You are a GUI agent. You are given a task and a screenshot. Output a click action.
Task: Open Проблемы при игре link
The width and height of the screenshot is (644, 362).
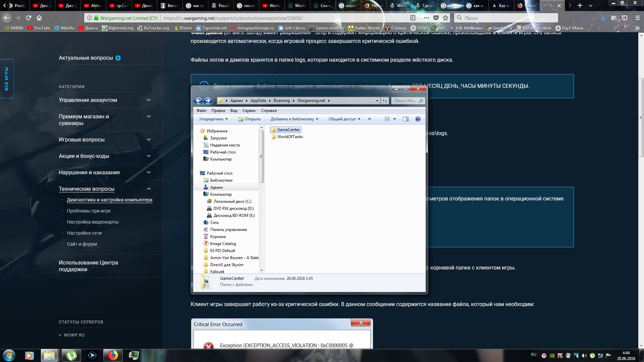click(89, 211)
